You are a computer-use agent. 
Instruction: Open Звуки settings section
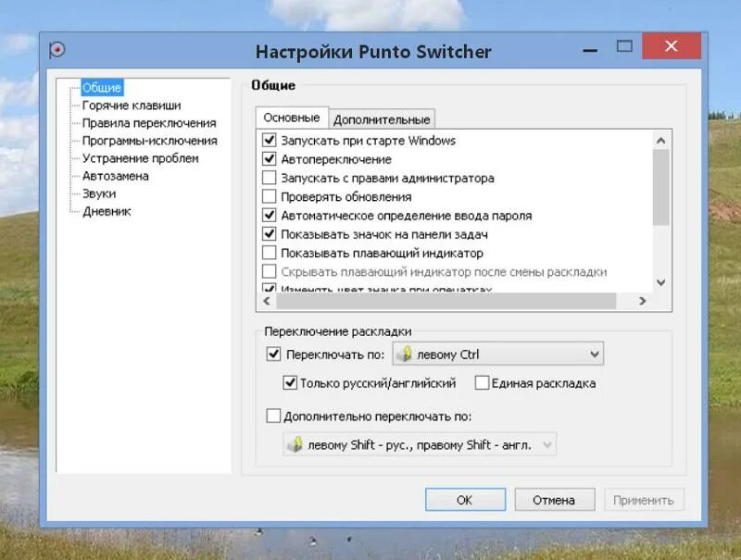coord(99,193)
